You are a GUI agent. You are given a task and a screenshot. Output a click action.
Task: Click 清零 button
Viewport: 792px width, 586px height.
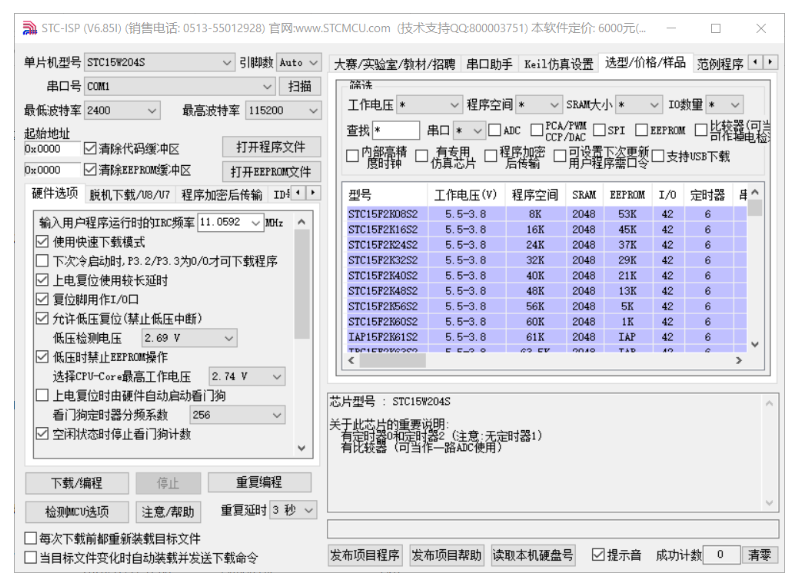[759, 555]
